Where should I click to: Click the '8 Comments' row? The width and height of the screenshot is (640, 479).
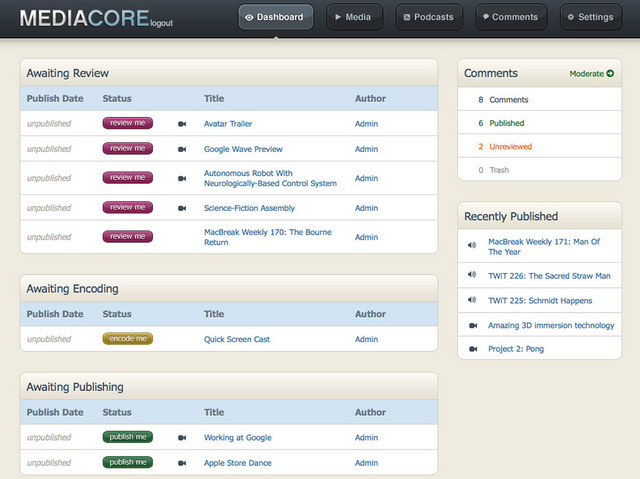(x=540, y=100)
